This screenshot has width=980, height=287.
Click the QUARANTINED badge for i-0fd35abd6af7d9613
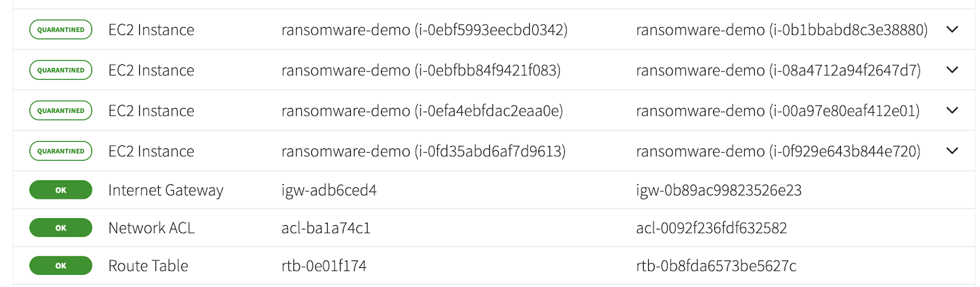[x=61, y=151]
